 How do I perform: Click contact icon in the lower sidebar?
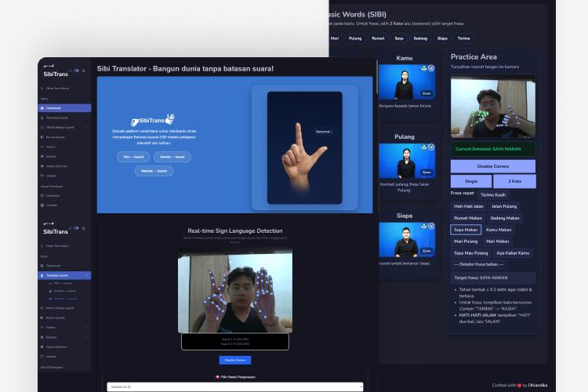click(x=42, y=357)
